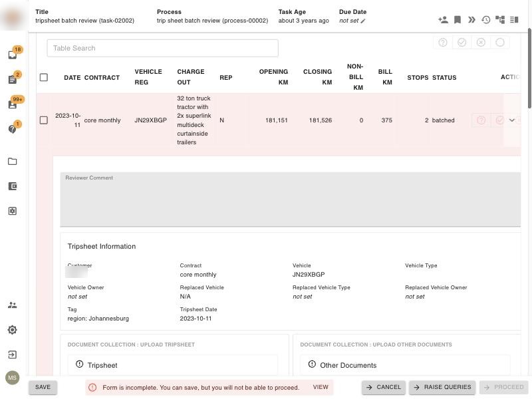Click the Table Search input field
532x399 pixels.
tap(162, 48)
